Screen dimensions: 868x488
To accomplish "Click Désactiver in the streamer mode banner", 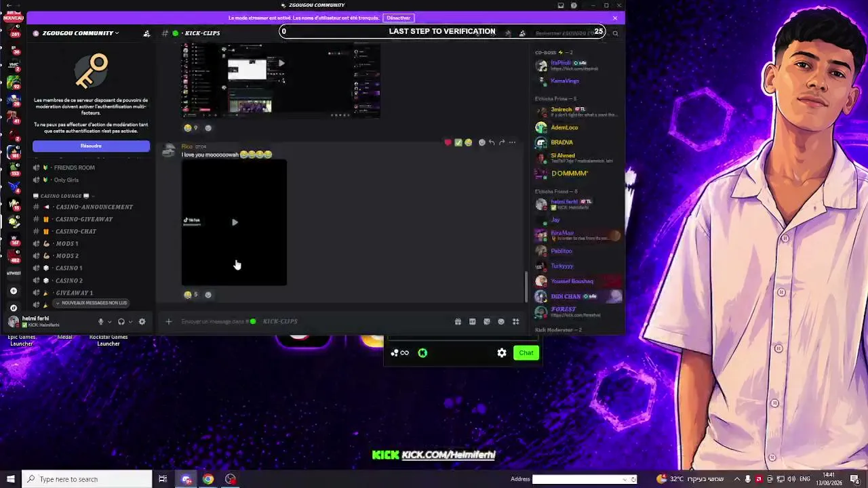I will (399, 18).
